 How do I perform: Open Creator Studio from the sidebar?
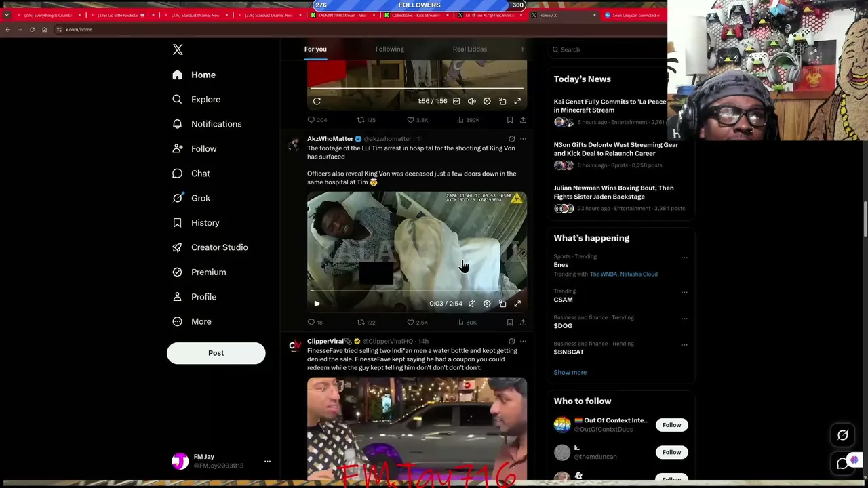(210, 247)
